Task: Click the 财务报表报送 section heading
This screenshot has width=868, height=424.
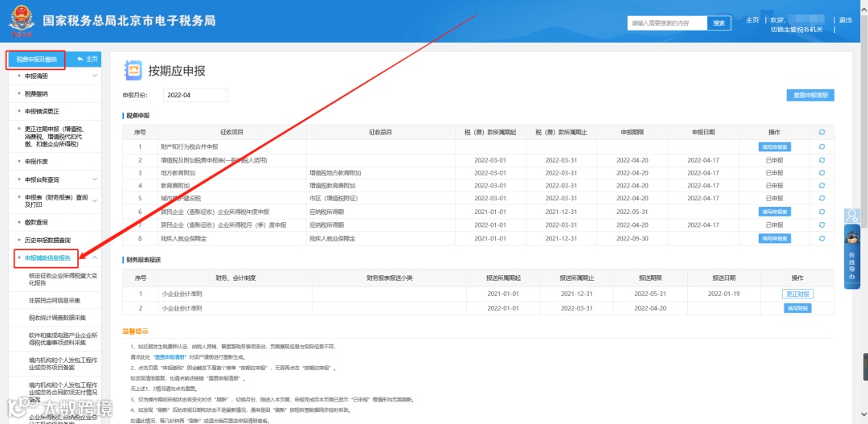Action: (x=143, y=259)
